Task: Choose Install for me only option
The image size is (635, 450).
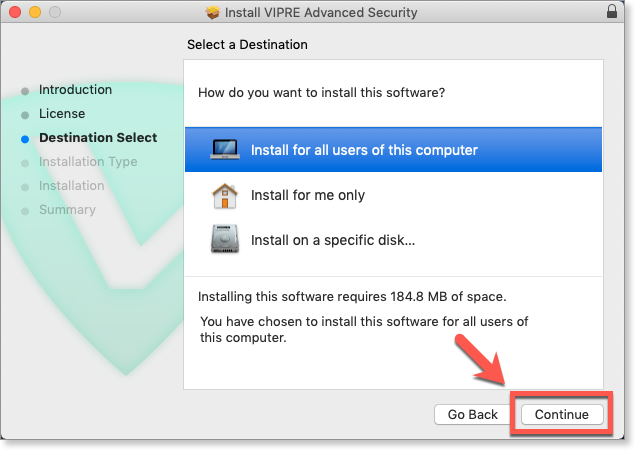Action: pyautogui.click(x=308, y=195)
